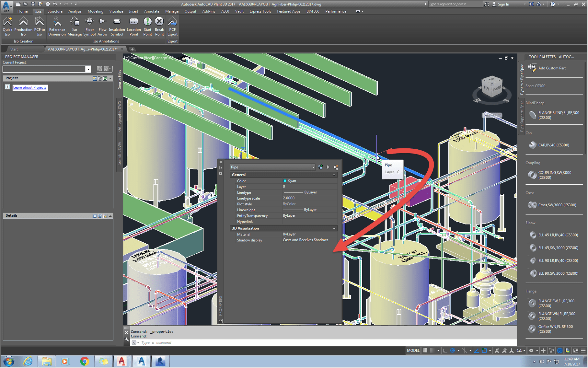Viewport: 588px width, 368px height.
Task: Switch to the Structure ribbon tab
Action: coord(55,11)
